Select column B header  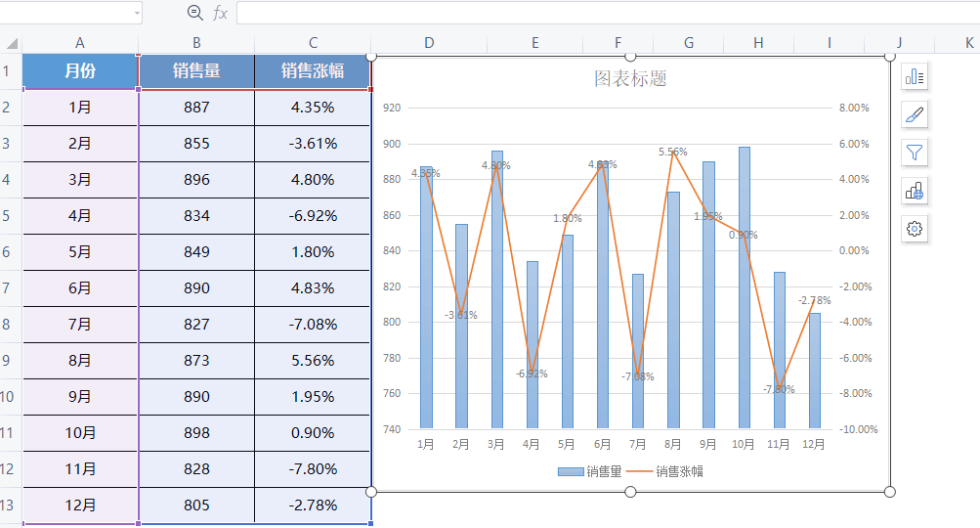point(196,43)
